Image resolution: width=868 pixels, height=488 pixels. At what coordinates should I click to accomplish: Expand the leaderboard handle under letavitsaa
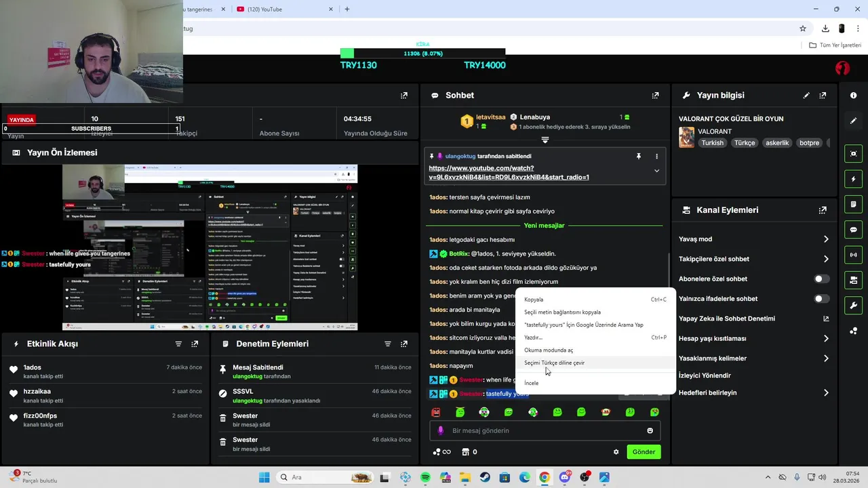(x=545, y=140)
